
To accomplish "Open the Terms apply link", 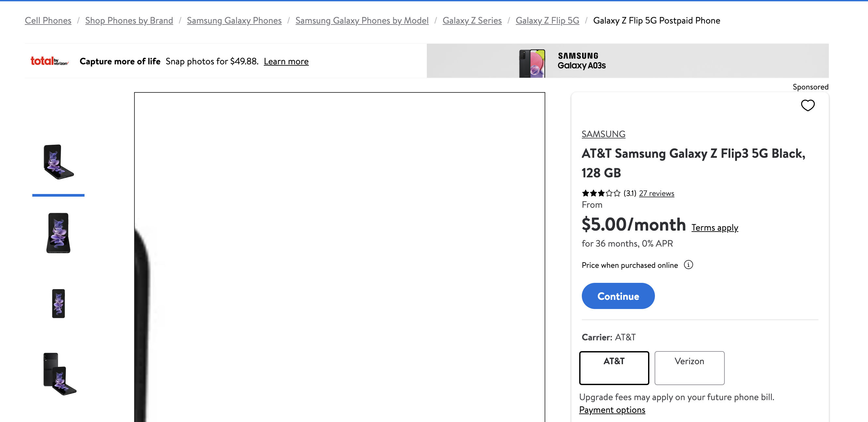I will [714, 228].
